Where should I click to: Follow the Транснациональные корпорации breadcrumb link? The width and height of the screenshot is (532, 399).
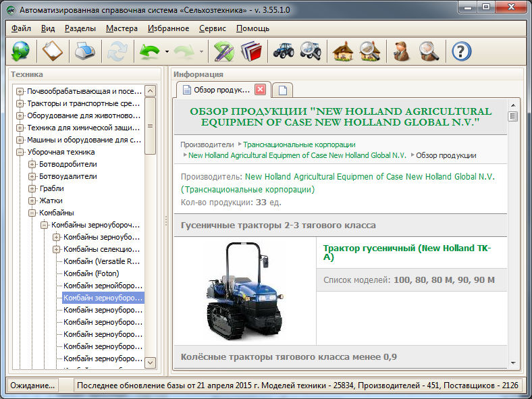click(x=299, y=145)
